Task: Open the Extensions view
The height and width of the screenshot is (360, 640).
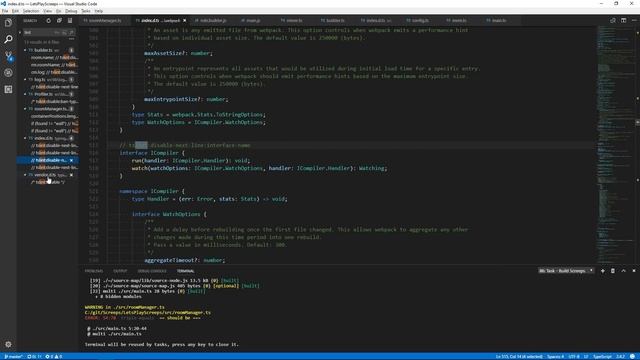Action: pos(8,89)
